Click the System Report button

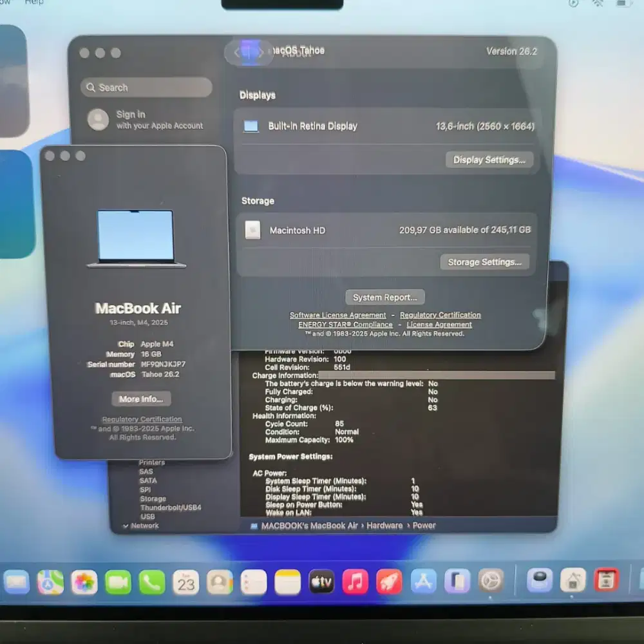pyautogui.click(x=384, y=297)
